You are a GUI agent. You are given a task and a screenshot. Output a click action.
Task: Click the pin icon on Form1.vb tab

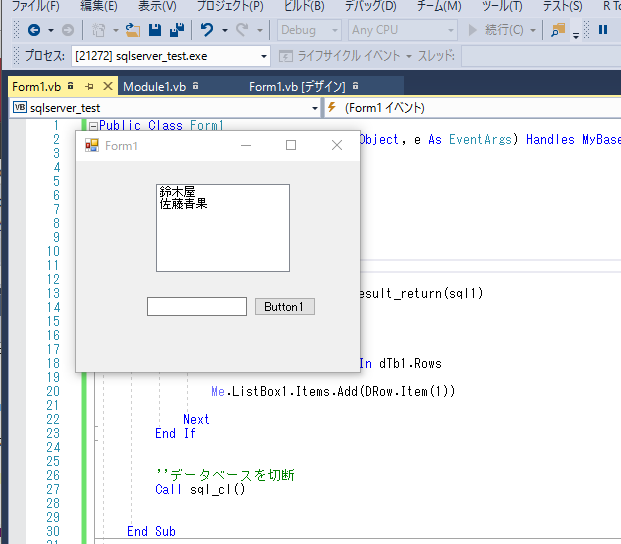pyautogui.click(x=90, y=87)
